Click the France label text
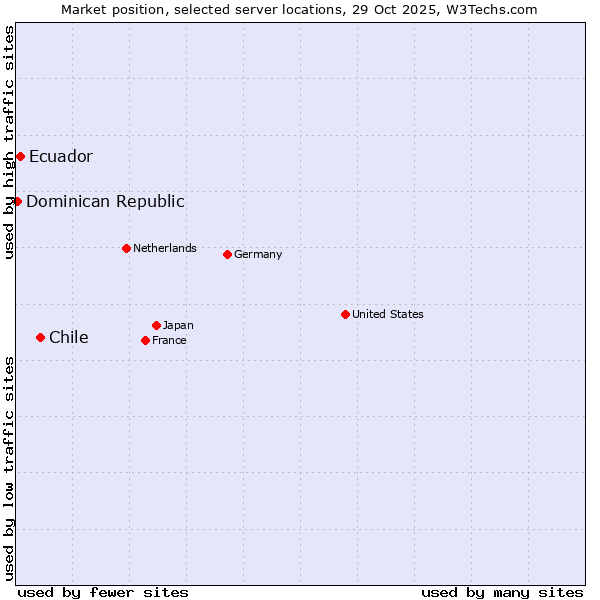Viewport: 600px width, 600px height. (x=169, y=340)
